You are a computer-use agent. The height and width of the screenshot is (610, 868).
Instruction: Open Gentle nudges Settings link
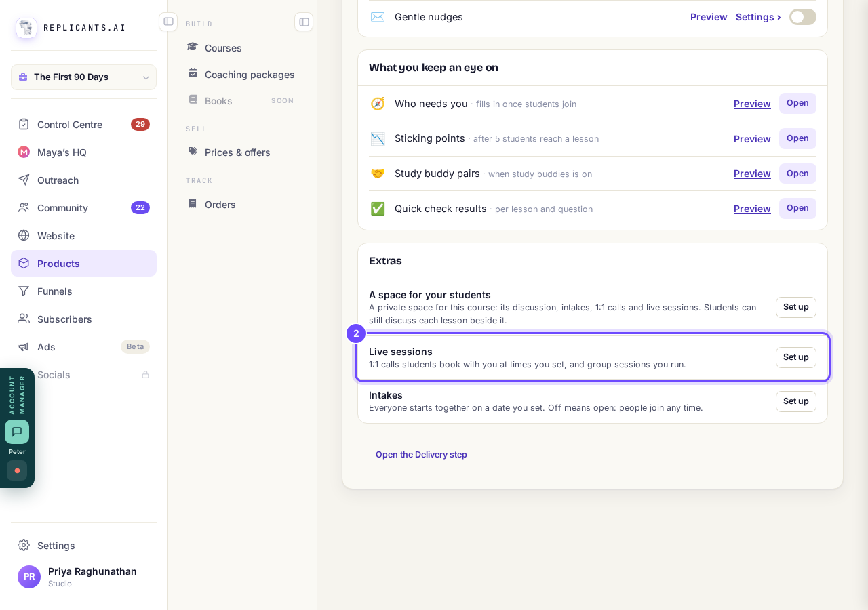[x=758, y=17]
